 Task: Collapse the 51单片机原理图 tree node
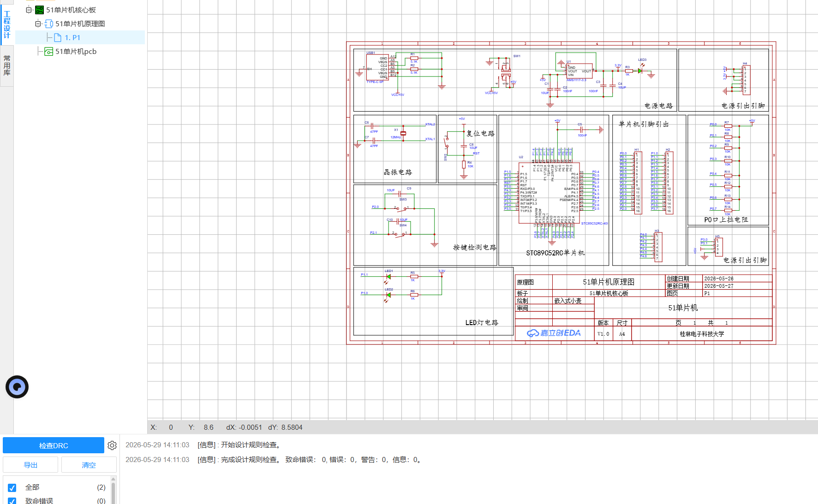pos(38,24)
